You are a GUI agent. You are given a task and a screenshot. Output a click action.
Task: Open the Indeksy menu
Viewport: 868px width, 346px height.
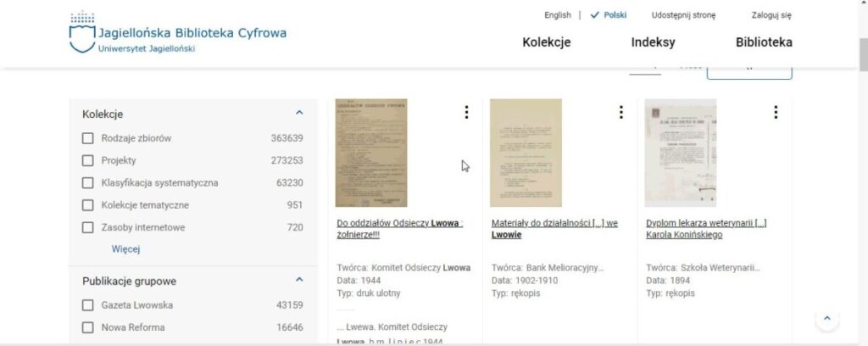coord(654,42)
